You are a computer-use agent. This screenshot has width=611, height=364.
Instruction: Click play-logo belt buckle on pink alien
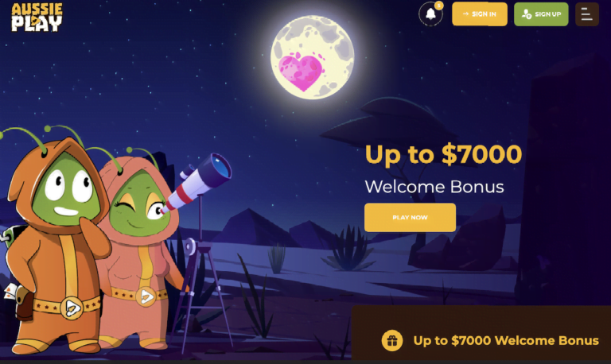click(x=146, y=296)
